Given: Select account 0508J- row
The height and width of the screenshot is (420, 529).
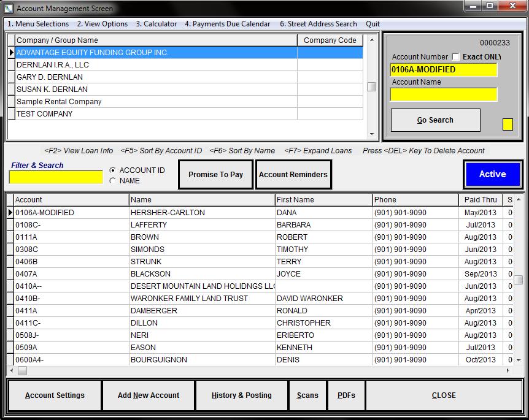Looking at the screenshot, I should pos(260,335).
